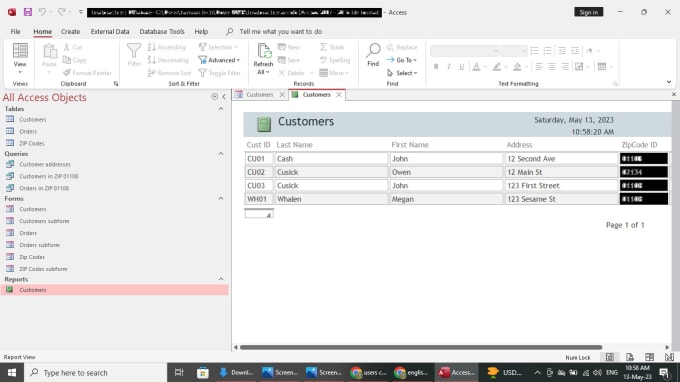Viewport: 680px width, 382px height.
Task: Open the Find magnifier tool
Action: [373, 55]
